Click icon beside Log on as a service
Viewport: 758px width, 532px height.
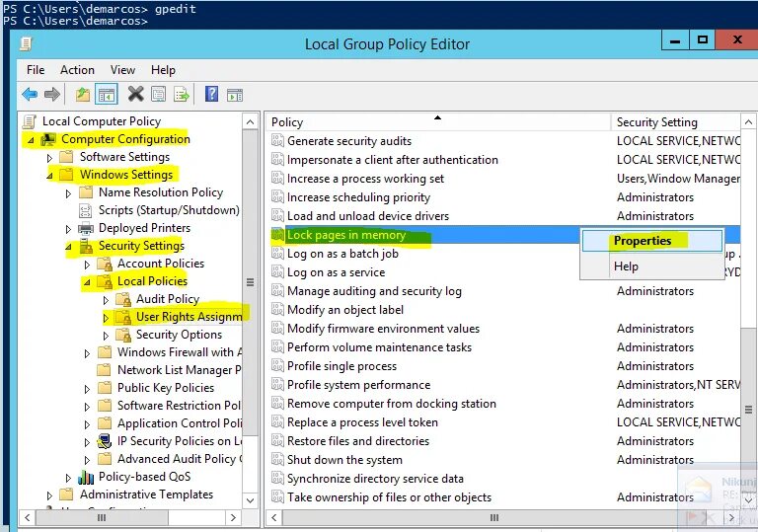277,272
